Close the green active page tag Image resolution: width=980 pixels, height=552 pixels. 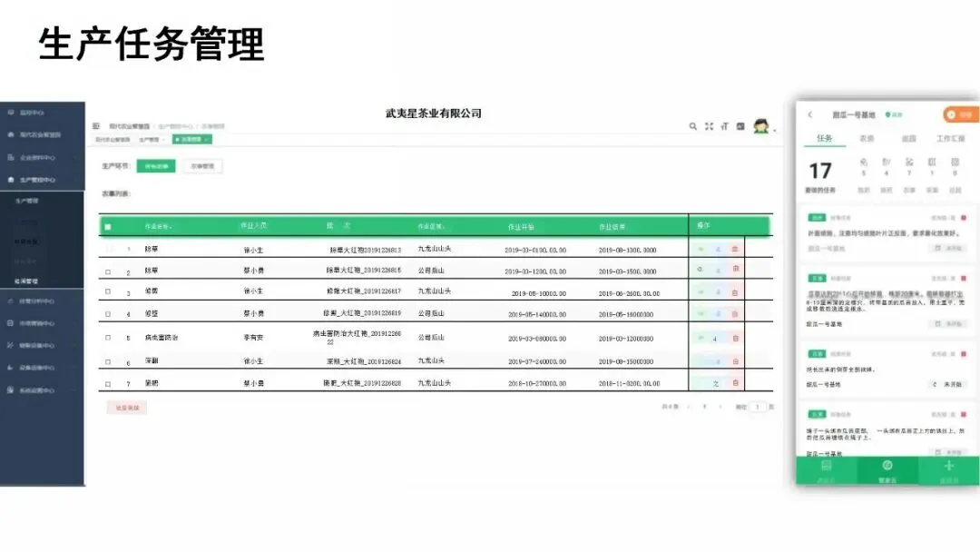(206, 139)
